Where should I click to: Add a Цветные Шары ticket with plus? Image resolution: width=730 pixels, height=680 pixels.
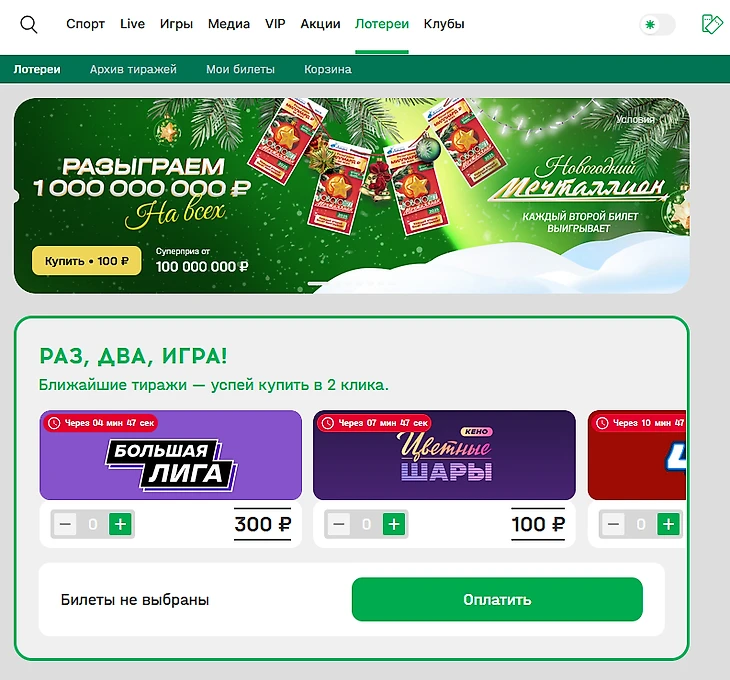click(394, 525)
